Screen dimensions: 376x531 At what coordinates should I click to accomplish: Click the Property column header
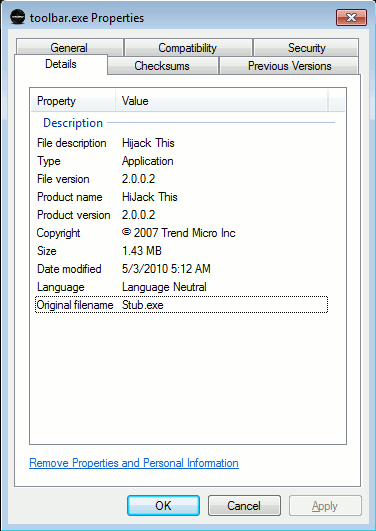[73, 101]
